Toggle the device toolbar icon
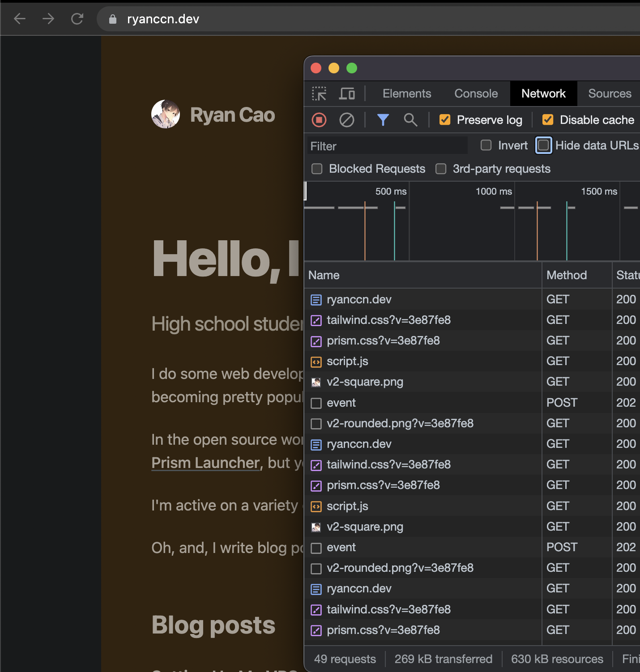 (x=347, y=94)
